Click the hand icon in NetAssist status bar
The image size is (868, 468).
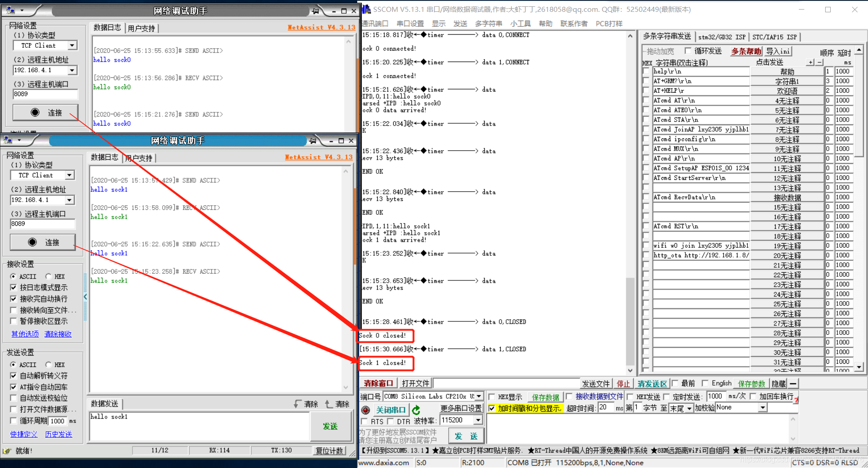pyautogui.click(x=7, y=451)
